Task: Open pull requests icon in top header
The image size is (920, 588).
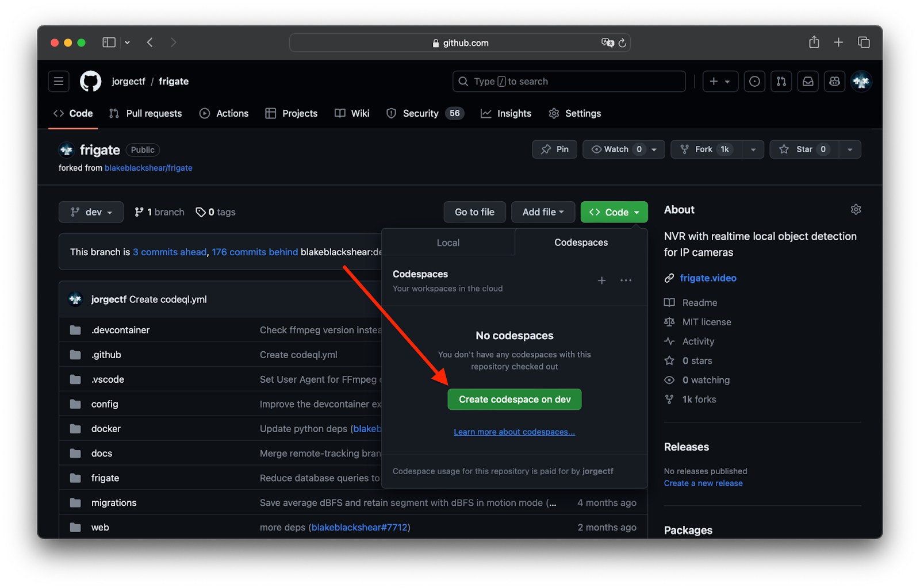Action: tap(781, 82)
